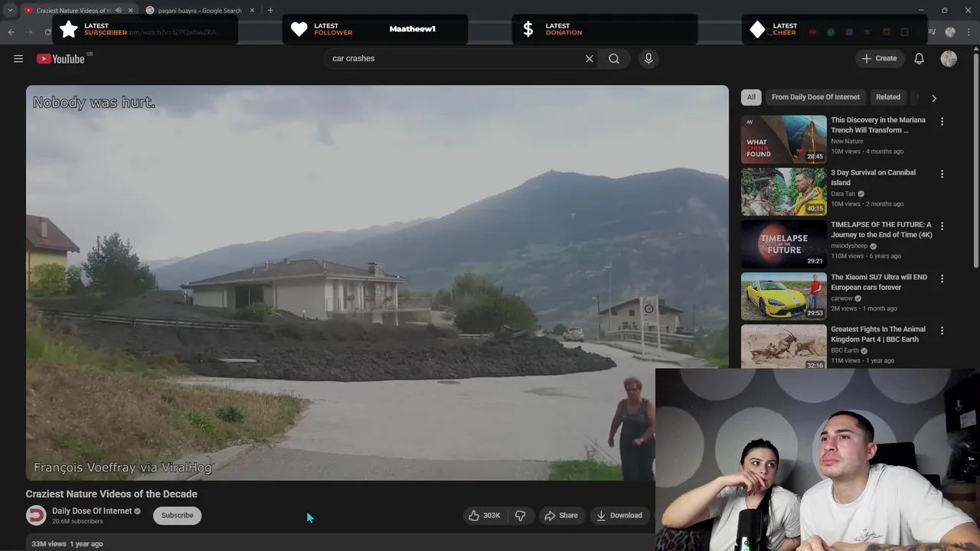Open the carwow channel name
Screen dimensions: 980x551
point(841,298)
